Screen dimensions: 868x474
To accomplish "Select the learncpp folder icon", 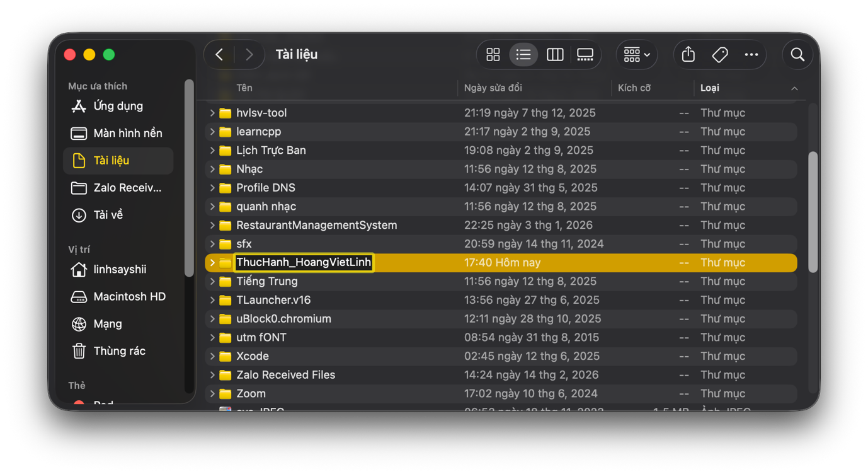I will click(x=226, y=132).
